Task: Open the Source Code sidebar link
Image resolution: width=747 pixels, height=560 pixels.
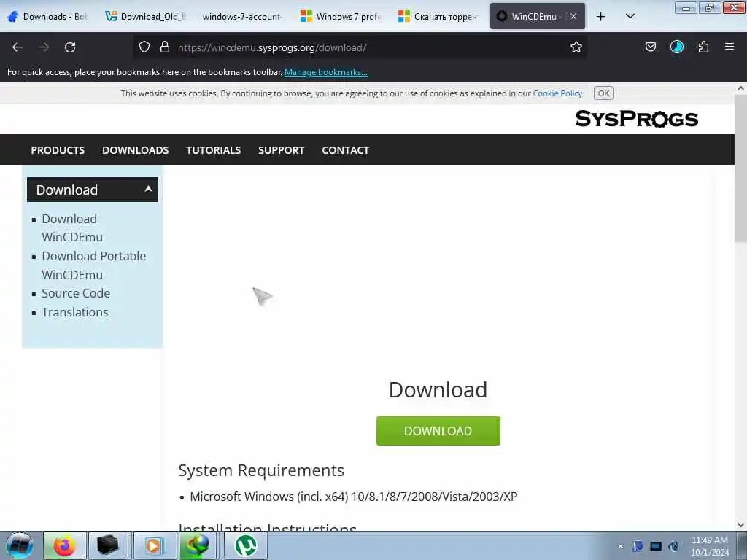Action: [76, 293]
